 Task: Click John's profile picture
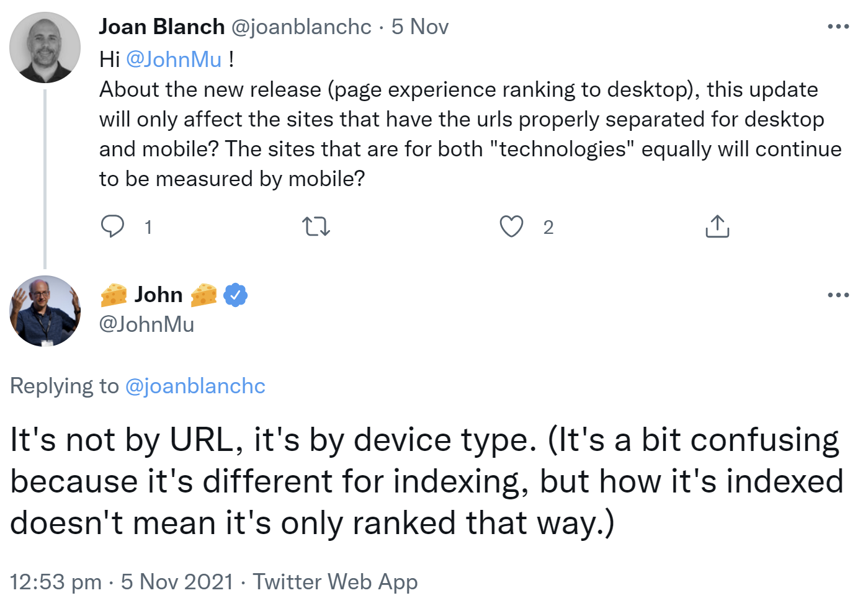coord(45,311)
